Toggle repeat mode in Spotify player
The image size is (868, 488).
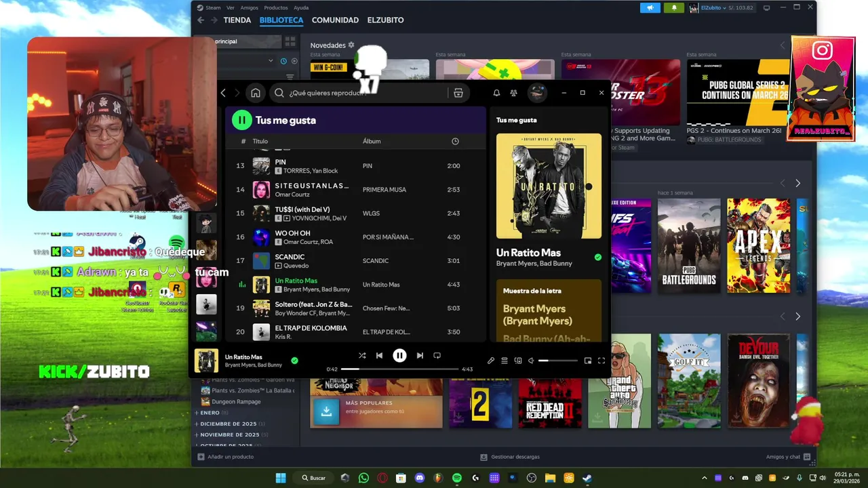click(x=437, y=356)
